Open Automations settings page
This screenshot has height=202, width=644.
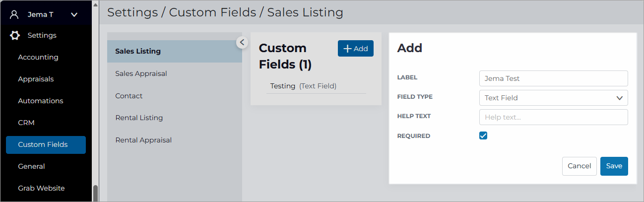(41, 101)
